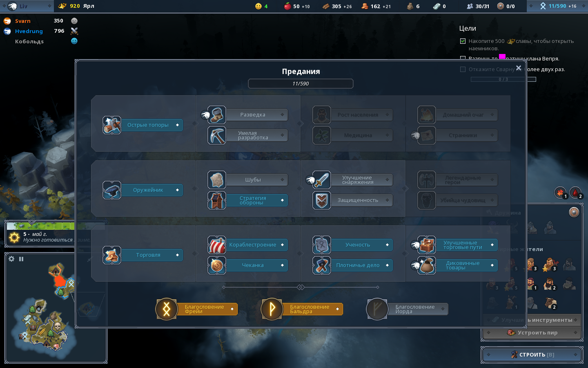Screen dimensions: 588x368
Task: Click the lore progress bar 11/590
Action: (301, 83)
